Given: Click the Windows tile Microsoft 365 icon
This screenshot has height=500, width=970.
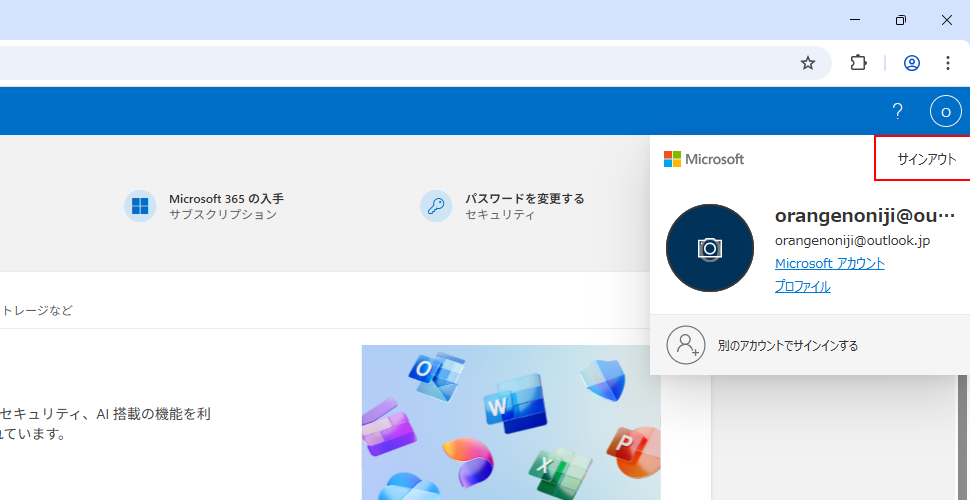Looking at the screenshot, I should (x=140, y=206).
